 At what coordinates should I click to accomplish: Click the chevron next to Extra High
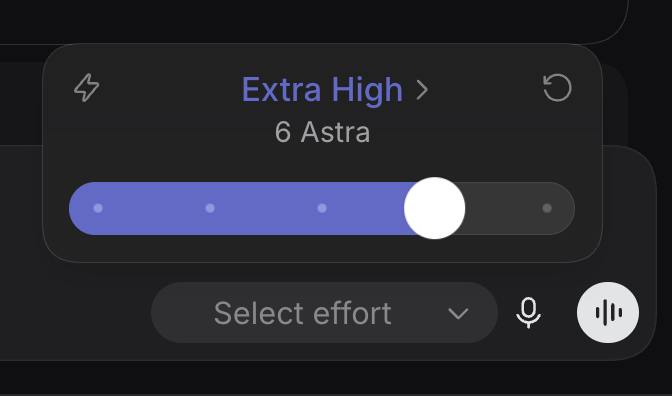(422, 90)
